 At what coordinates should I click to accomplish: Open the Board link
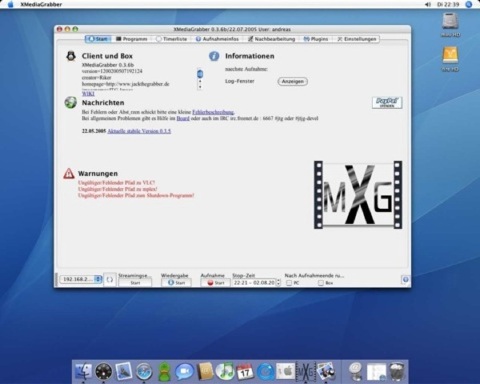pos(183,118)
